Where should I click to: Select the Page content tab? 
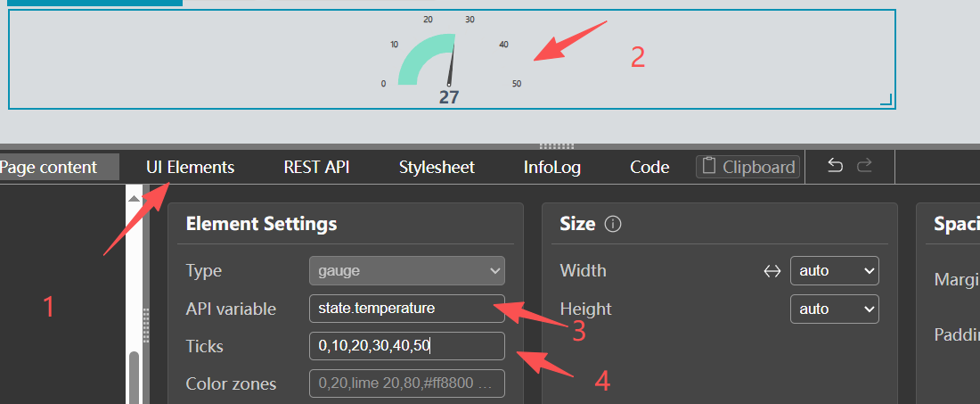(x=49, y=168)
